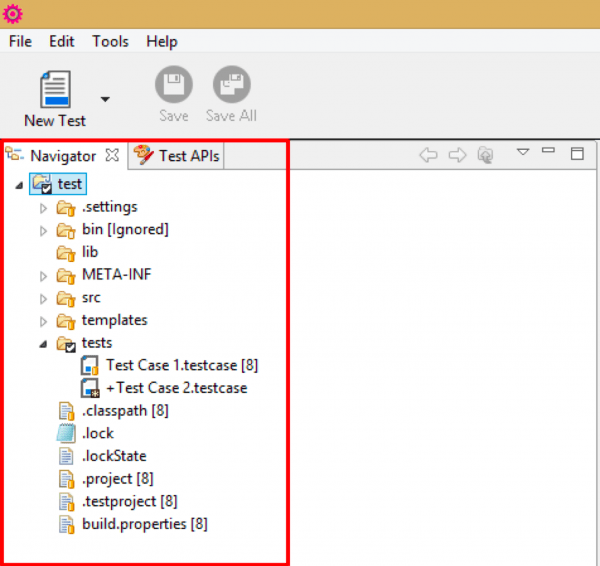Select the '.lockState' file label
Image resolution: width=600 pixels, height=566 pixels.
tap(114, 456)
